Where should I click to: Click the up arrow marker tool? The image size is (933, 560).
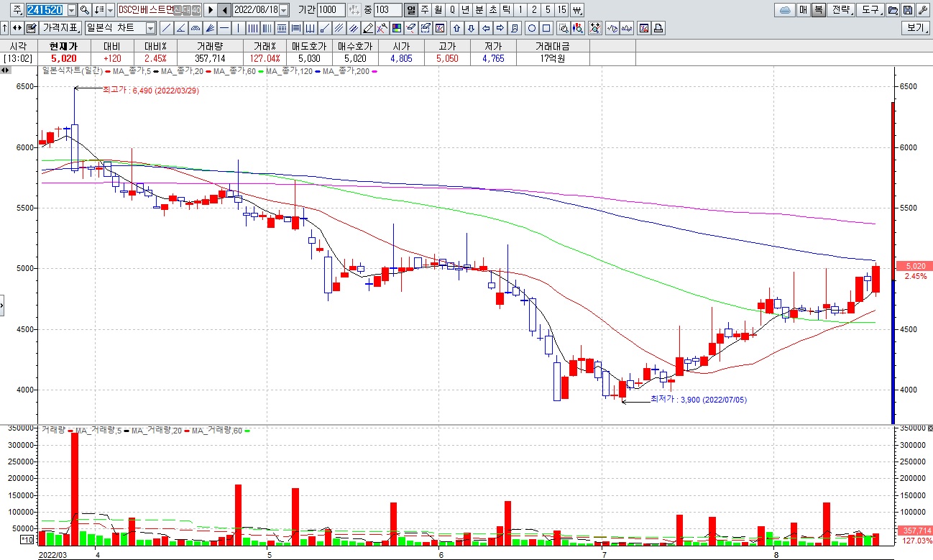[456, 28]
